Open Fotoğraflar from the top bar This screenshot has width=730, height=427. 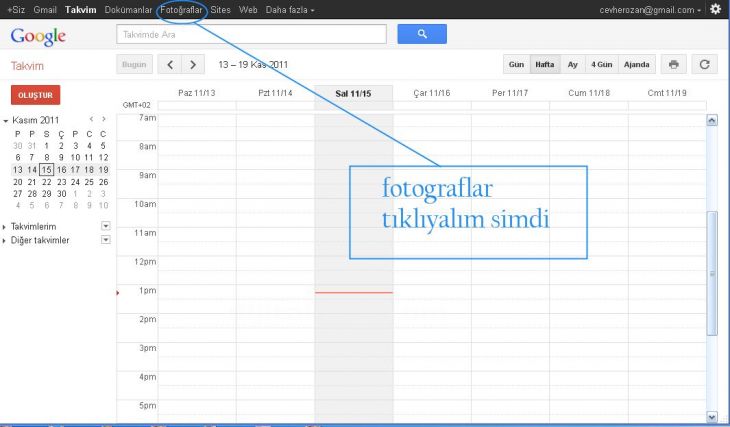pos(181,10)
